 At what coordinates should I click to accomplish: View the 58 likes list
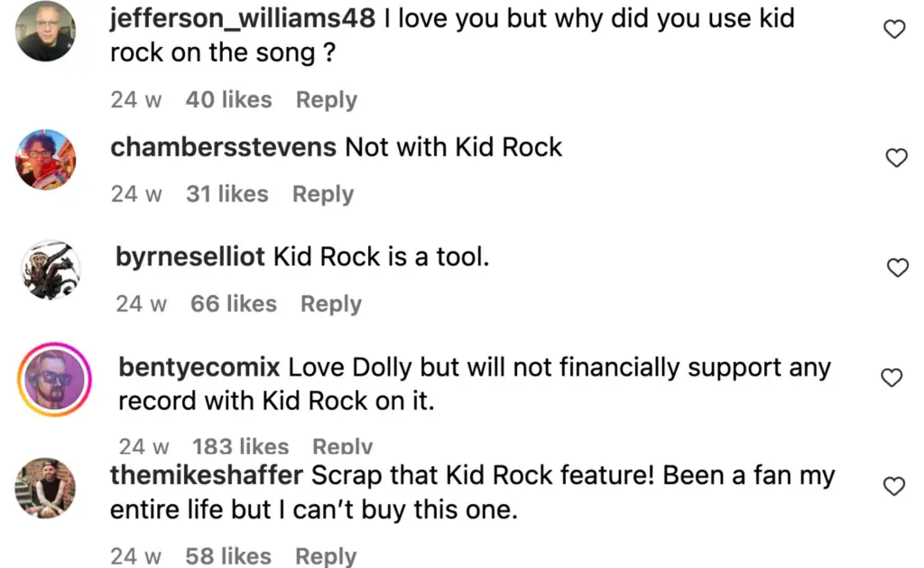tap(228, 556)
